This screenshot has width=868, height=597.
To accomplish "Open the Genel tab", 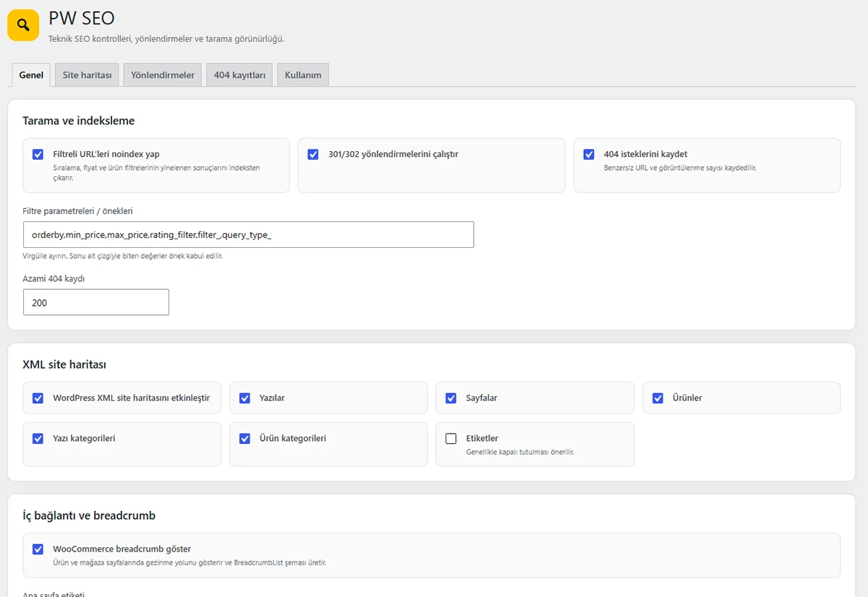I will pos(31,75).
